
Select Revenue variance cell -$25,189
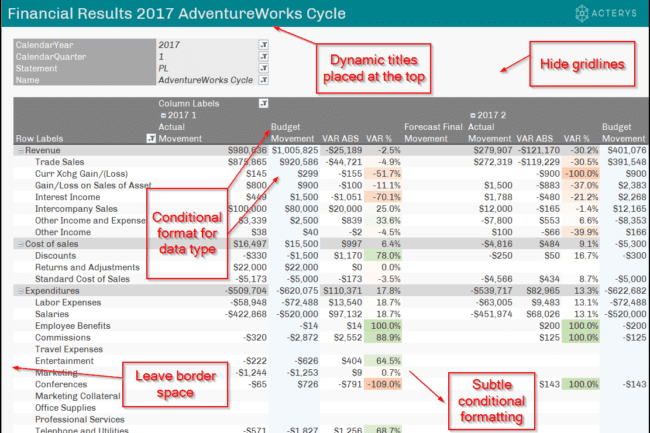pyautogui.click(x=343, y=150)
